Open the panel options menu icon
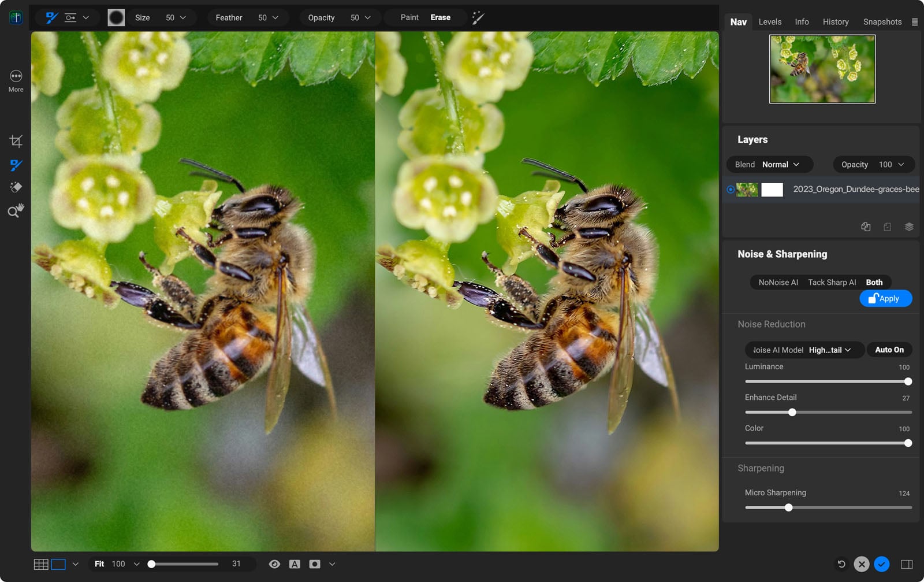 pos(915,22)
